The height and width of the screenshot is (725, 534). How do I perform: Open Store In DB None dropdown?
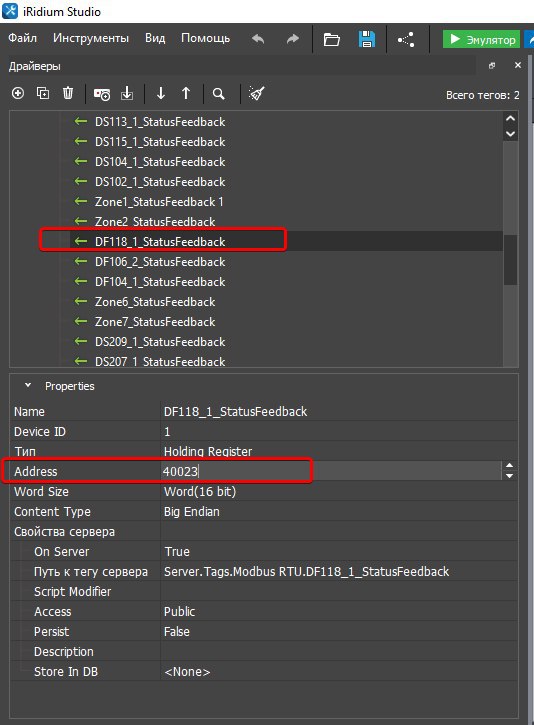tap(339, 672)
